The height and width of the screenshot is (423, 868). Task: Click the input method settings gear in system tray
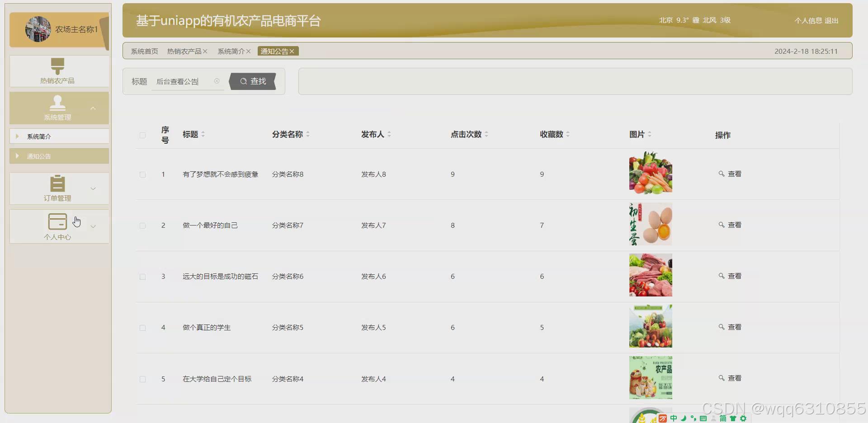pos(743,418)
